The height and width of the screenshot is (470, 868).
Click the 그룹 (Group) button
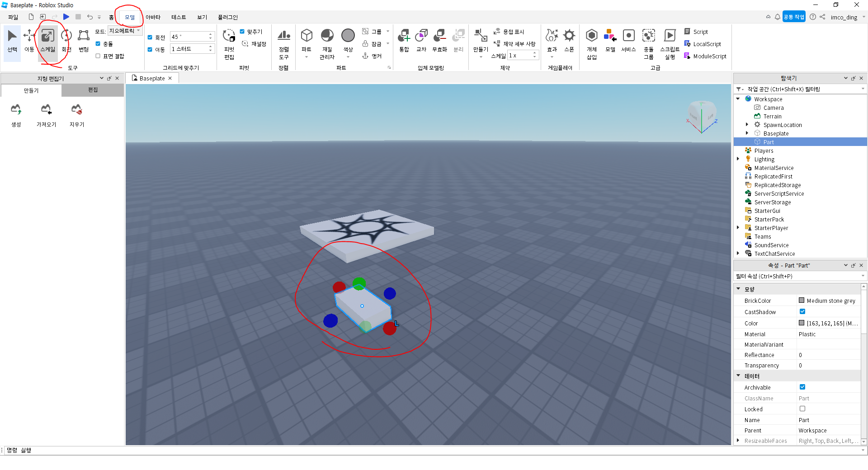(372, 32)
